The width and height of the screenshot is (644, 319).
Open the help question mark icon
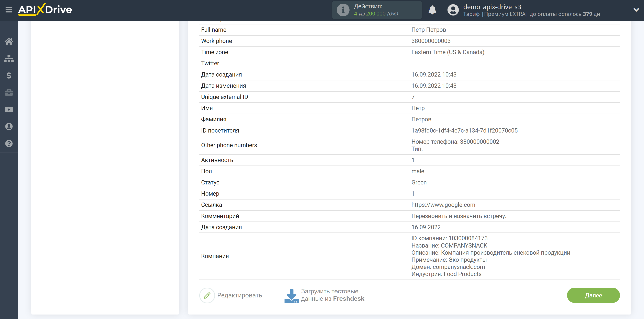click(9, 144)
